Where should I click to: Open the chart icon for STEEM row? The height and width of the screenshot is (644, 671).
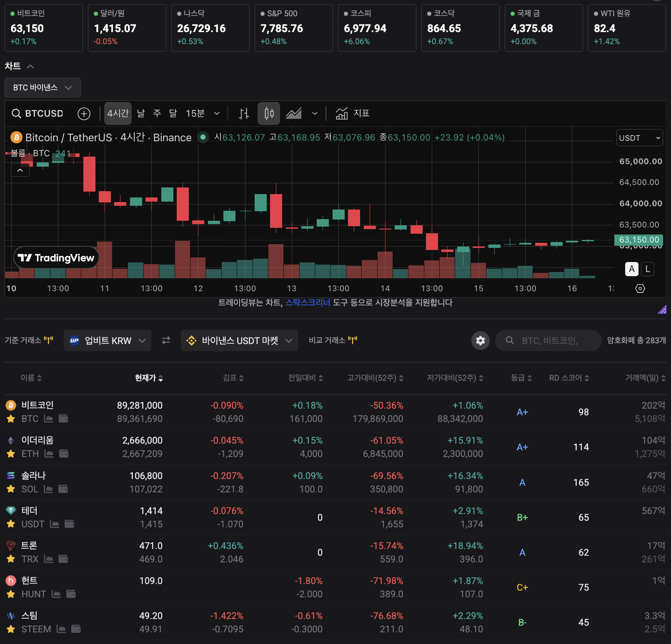pyautogui.click(x=61, y=629)
